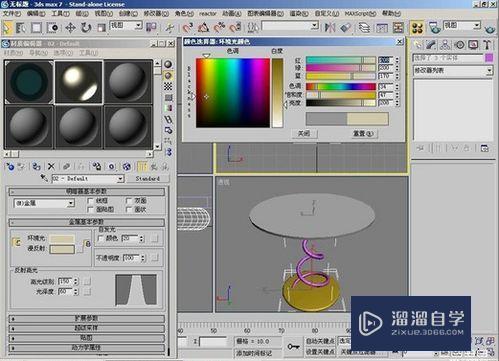The image size is (499, 361).
Task: Click Get Material icon in Material Editor
Action: click(10, 166)
